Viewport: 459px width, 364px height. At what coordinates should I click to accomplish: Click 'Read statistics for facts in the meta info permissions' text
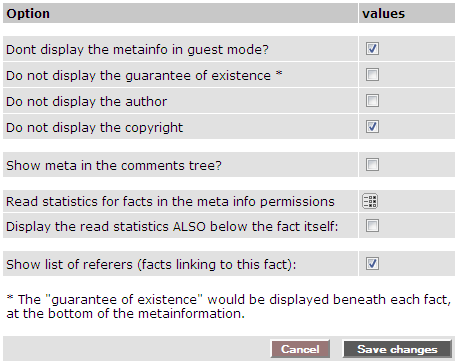click(x=170, y=202)
